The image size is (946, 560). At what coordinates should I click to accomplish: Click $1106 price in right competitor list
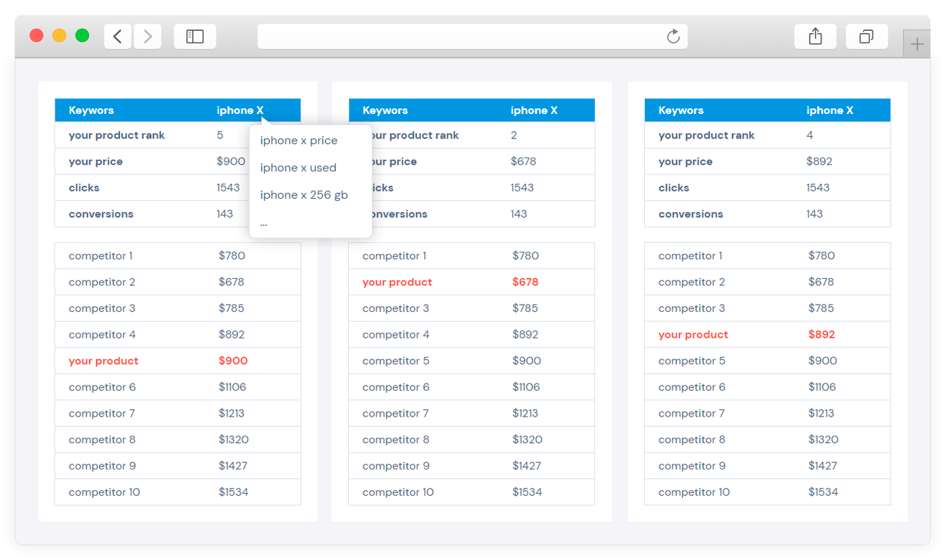tap(822, 387)
